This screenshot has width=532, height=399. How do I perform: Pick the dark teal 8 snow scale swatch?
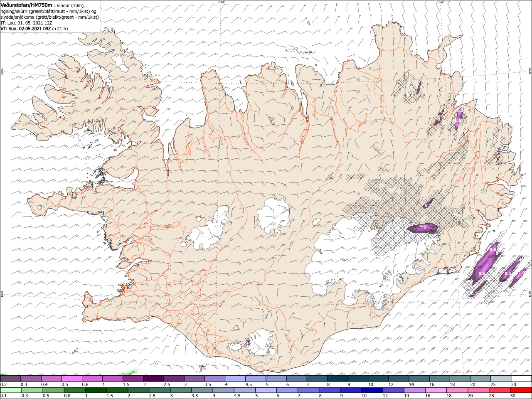[337, 378]
